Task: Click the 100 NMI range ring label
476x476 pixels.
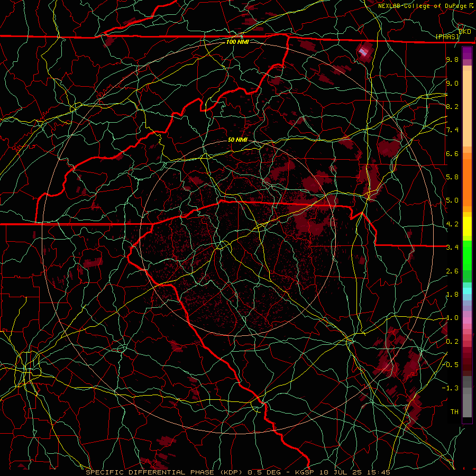Action: 237,42
